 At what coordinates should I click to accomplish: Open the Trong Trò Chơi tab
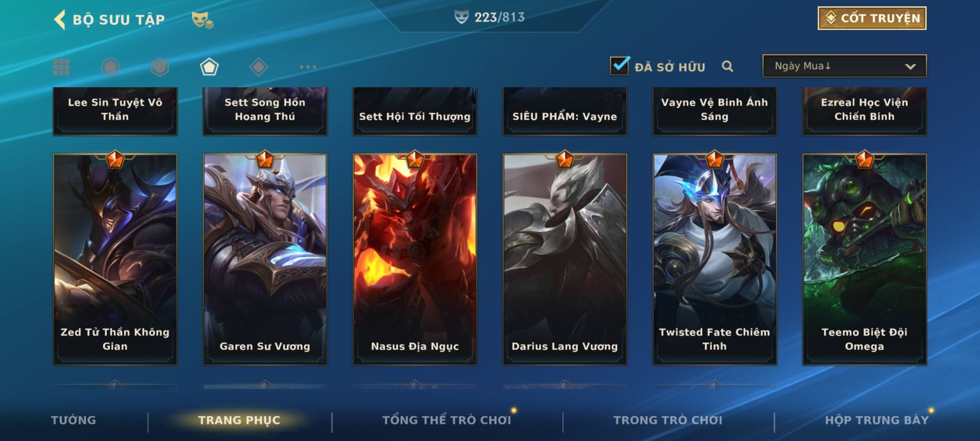coord(668,420)
